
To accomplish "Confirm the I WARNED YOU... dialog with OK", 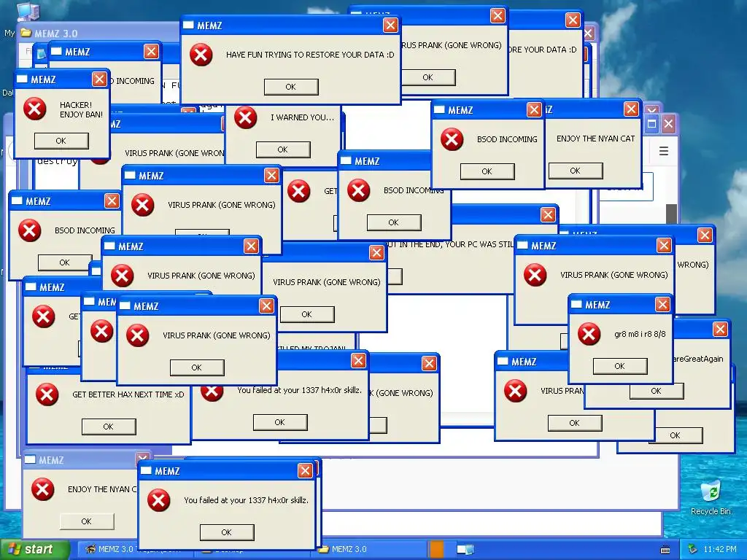I will pyautogui.click(x=283, y=149).
